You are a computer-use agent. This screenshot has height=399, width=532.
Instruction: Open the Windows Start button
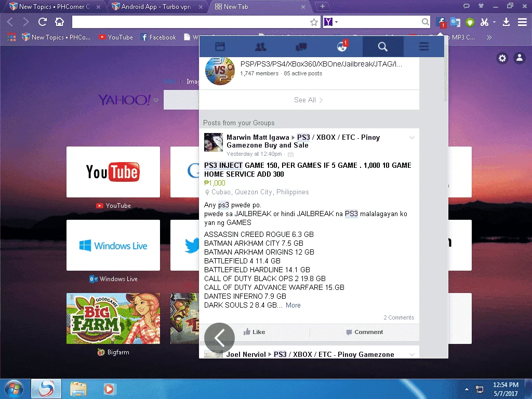click(14, 389)
